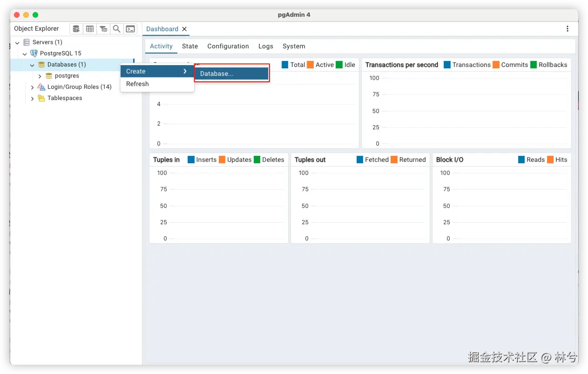Click the Login/Group Roles icon
The image size is (588, 374).
click(41, 87)
